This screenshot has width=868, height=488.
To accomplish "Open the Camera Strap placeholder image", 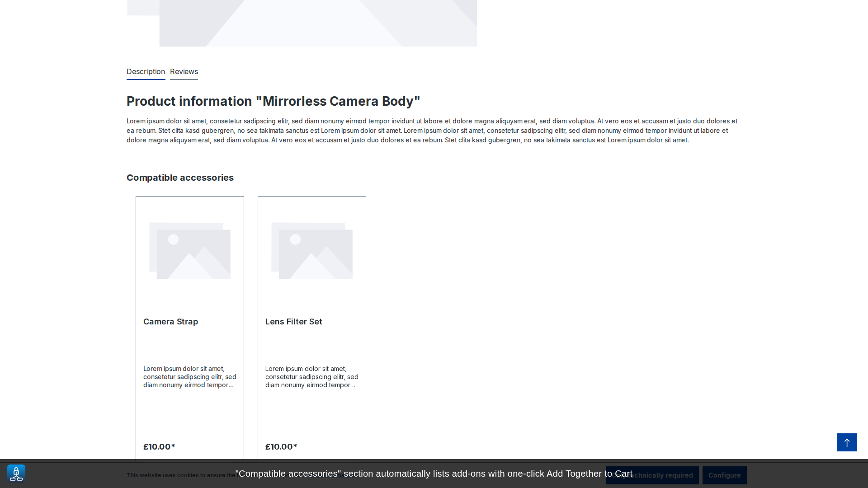I will (x=190, y=251).
